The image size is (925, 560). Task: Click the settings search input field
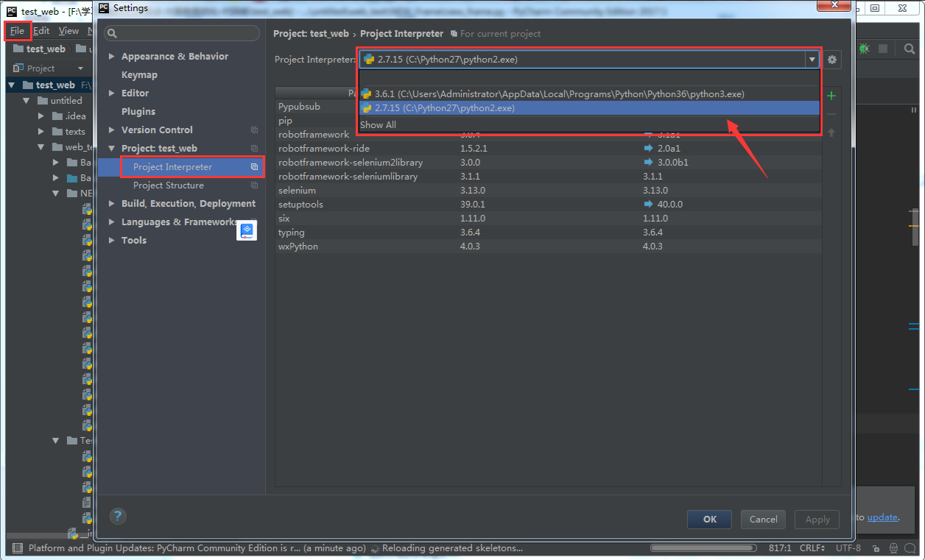pyautogui.click(x=182, y=33)
